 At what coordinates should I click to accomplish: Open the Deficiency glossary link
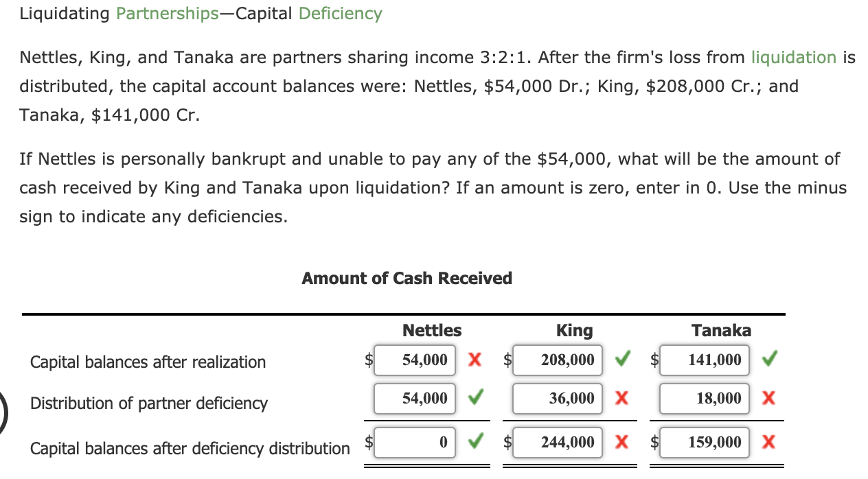(340, 13)
